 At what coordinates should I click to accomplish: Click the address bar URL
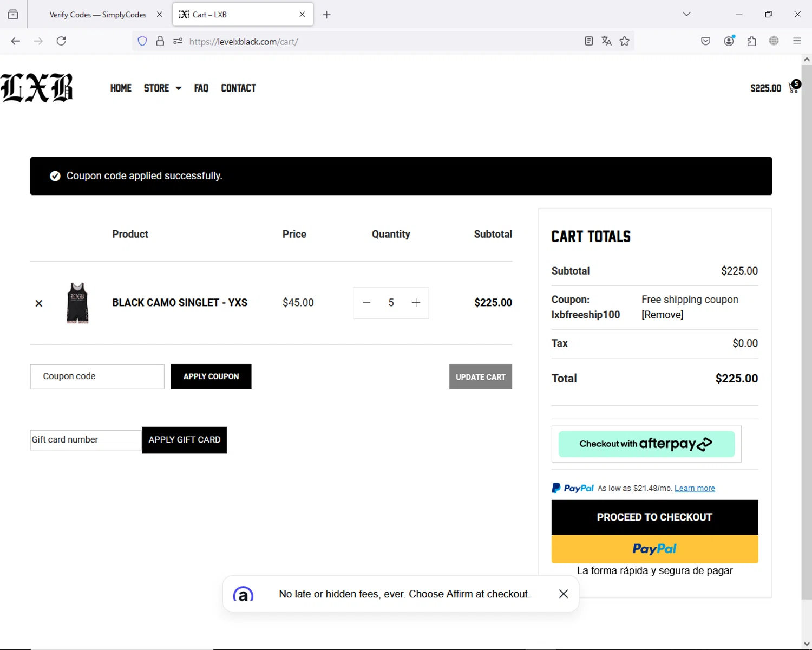tap(244, 42)
